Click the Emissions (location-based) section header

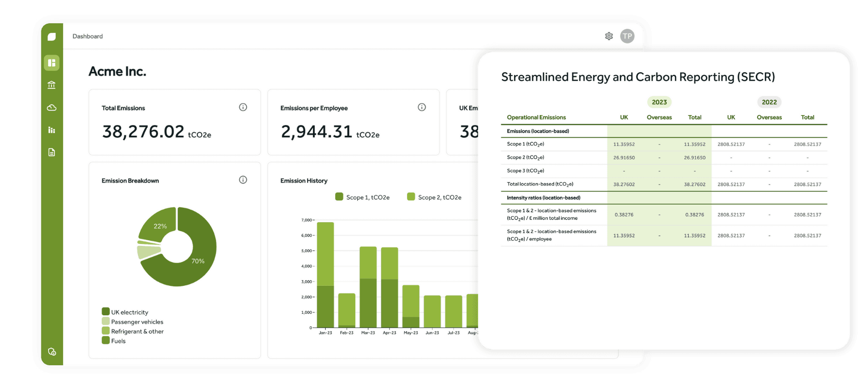click(x=538, y=131)
